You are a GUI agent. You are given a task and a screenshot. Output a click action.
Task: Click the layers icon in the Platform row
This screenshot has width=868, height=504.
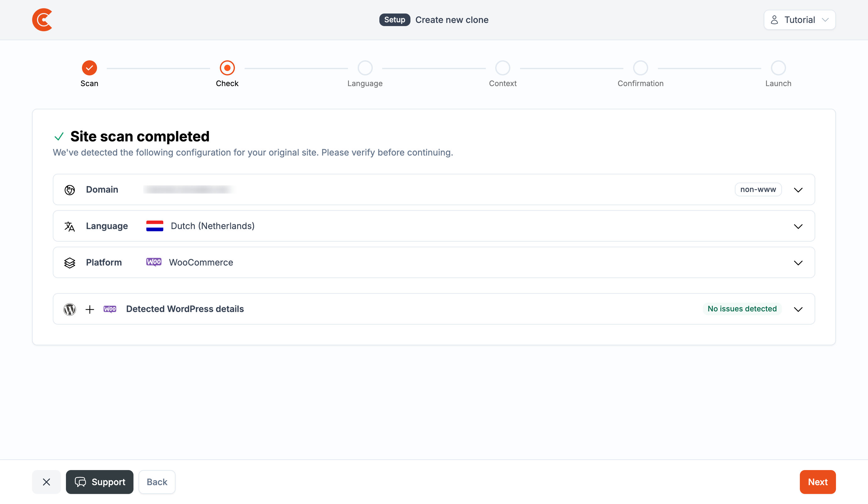(70, 263)
